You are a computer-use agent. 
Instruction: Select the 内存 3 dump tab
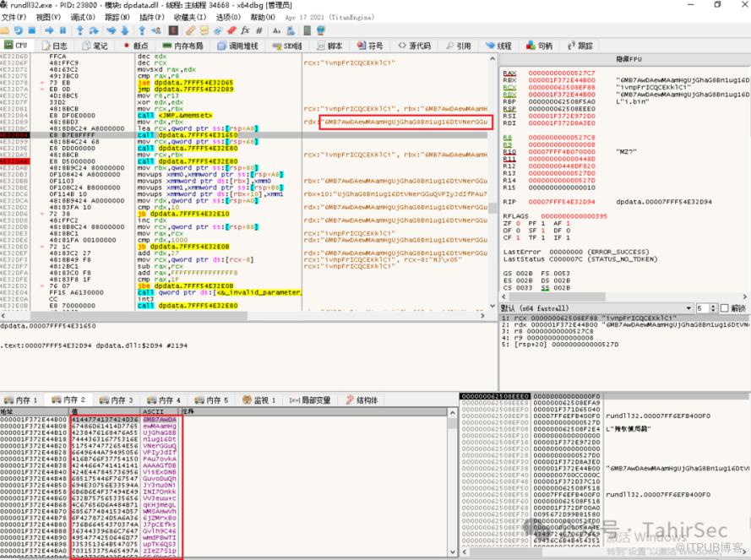coord(117,400)
